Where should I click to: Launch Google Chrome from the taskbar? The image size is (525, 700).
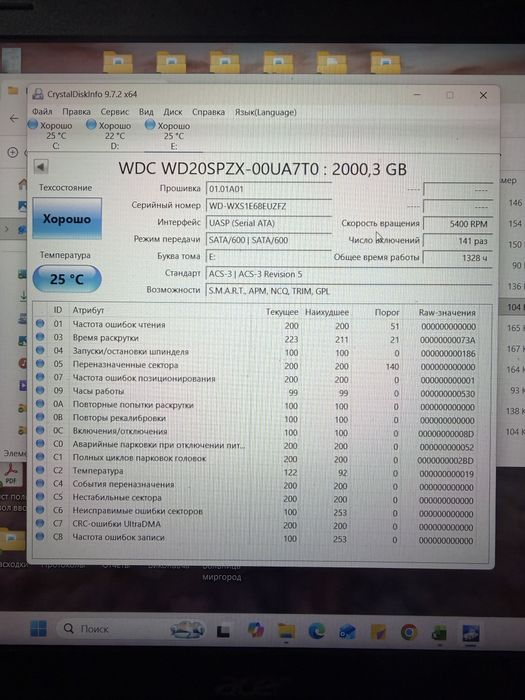(408, 632)
